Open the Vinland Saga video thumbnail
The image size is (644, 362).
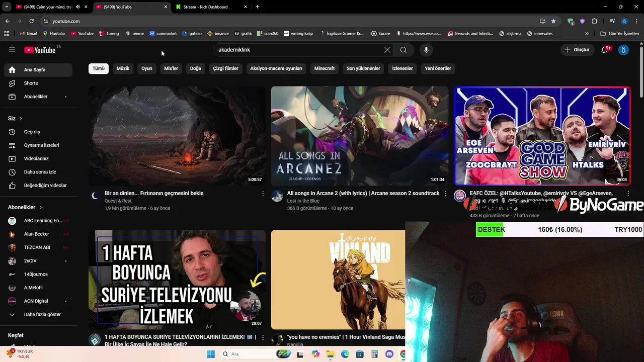[338, 280]
